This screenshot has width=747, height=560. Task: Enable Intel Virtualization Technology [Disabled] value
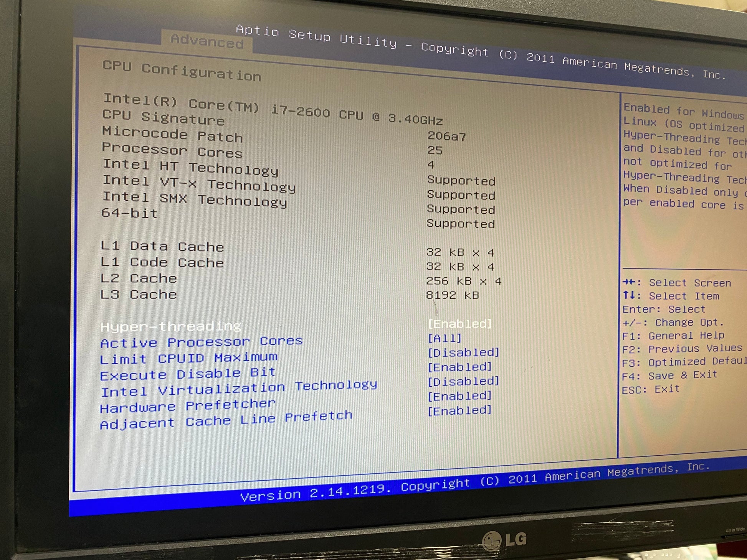[463, 381]
